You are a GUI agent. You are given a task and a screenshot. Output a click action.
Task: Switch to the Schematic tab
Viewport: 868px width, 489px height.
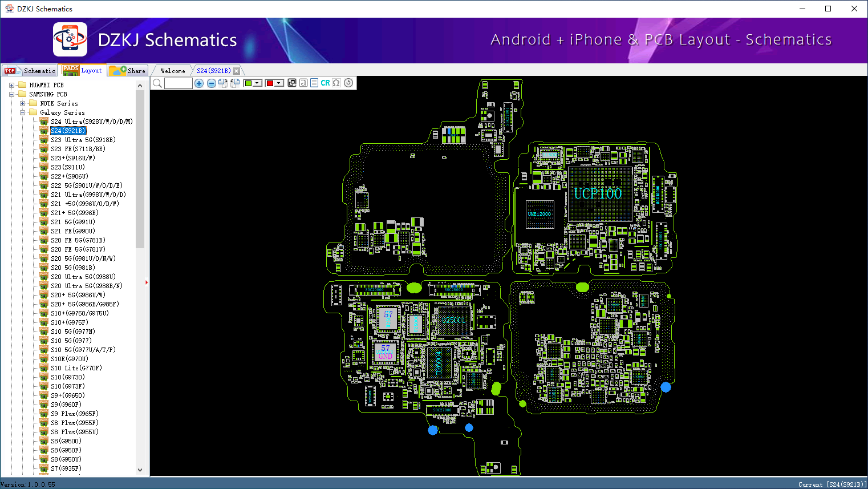coord(30,71)
